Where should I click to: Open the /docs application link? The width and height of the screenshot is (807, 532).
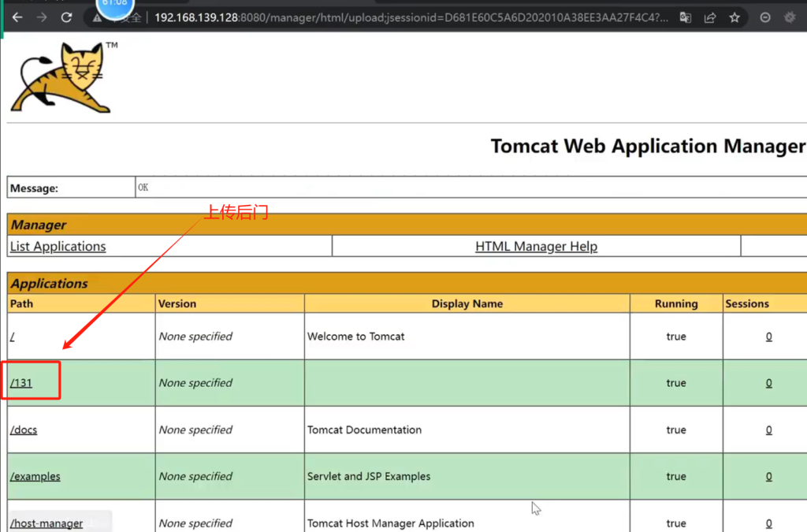[24, 430]
